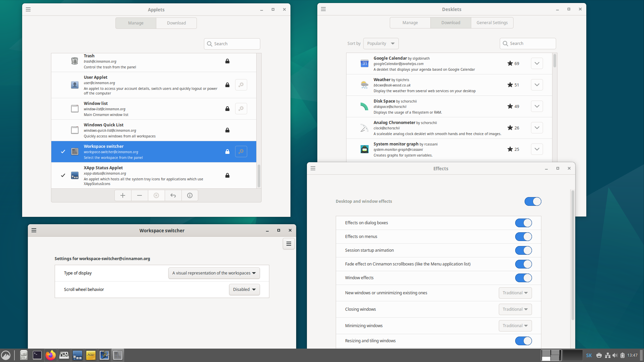Expand Disk Space desklet details chevron
Image resolution: width=644 pixels, height=362 pixels.
[537, 106]
